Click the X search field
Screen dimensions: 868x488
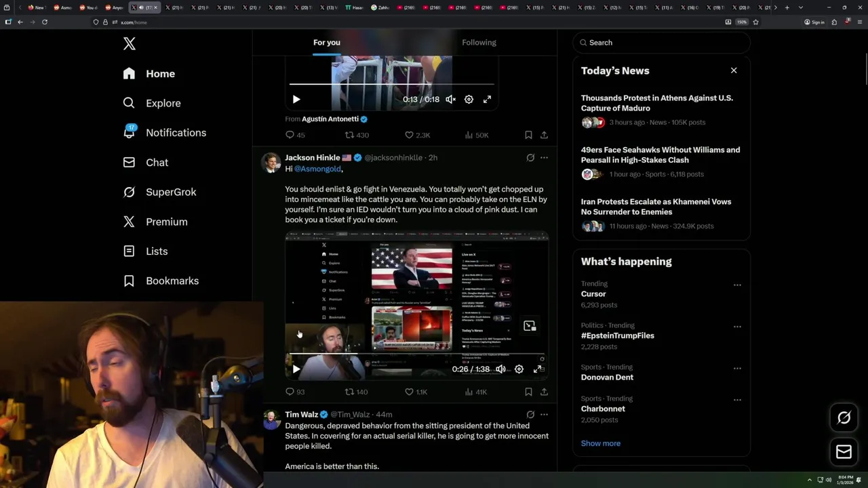click(x=662, y=43)
